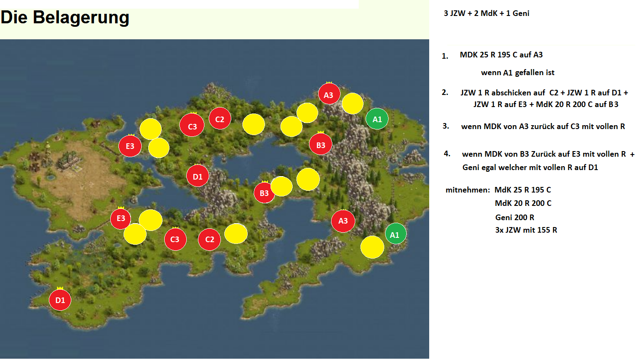Click the D1 marker on the southwestern peninsula

(x=60, y=300)
